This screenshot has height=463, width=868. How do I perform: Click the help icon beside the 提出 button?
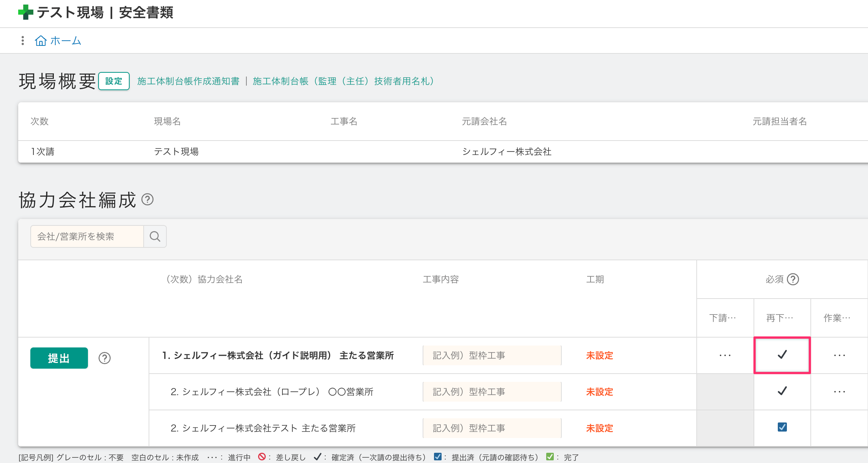click(105, 358)
